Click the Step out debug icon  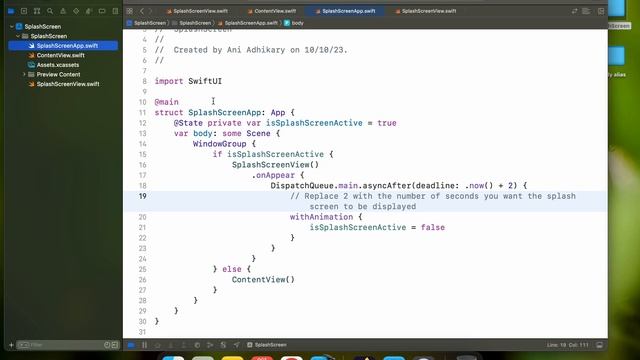[x=184, y=345]
